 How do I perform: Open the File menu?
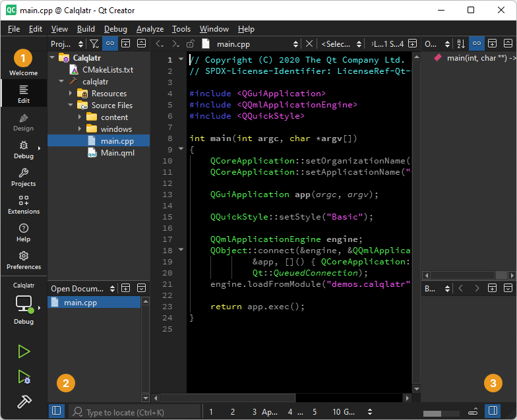click(14, 29)
